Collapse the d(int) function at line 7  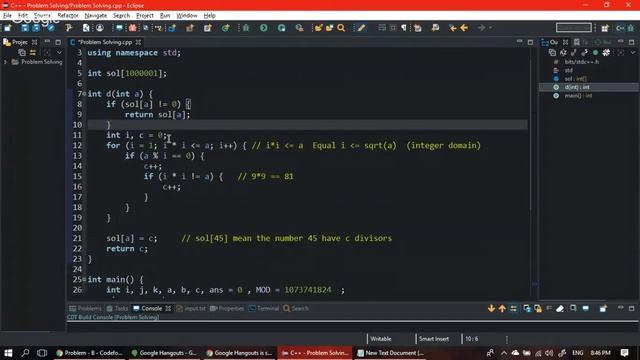84,94
